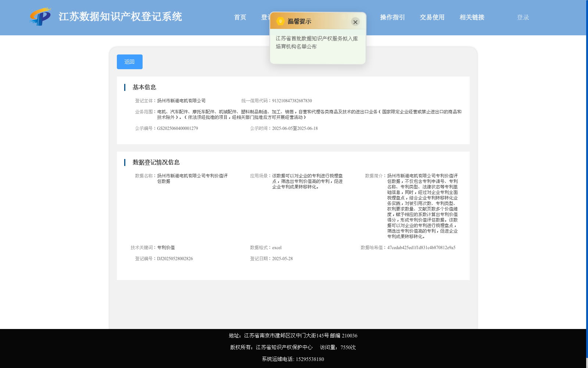Screen dimensions: 588x368
Task: Select the 数据简介 paragraph
Action: tap(422, 206)
